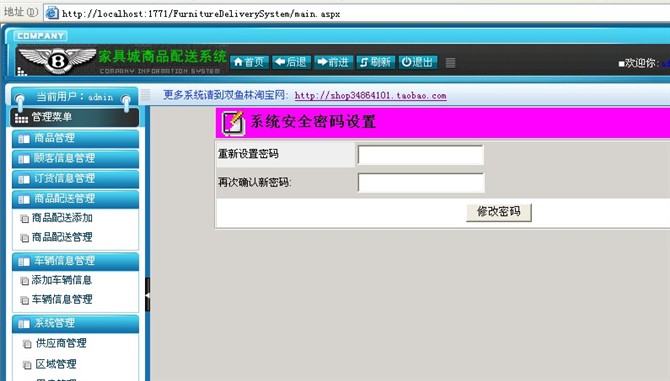
Task: Open 添加车辆信息 menu item
Action: [62, 280]
